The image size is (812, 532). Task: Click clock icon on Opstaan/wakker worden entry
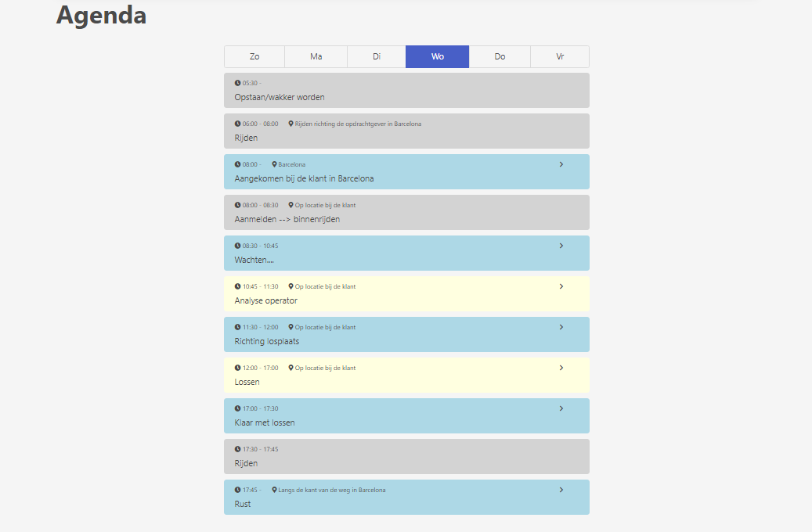point(238,83)
